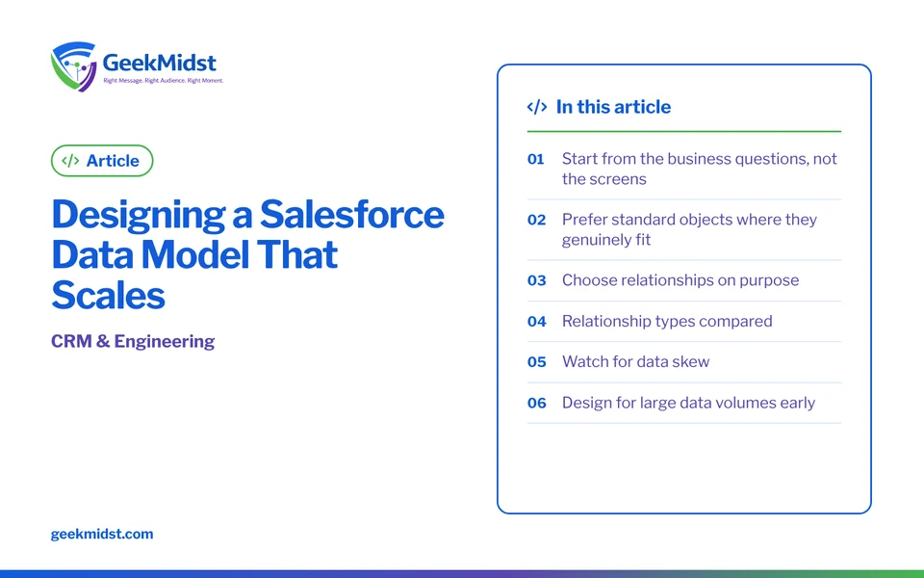Open Prefer standard objects where they genuinely fit
This screenshot has height=578, width=924.
683,229
